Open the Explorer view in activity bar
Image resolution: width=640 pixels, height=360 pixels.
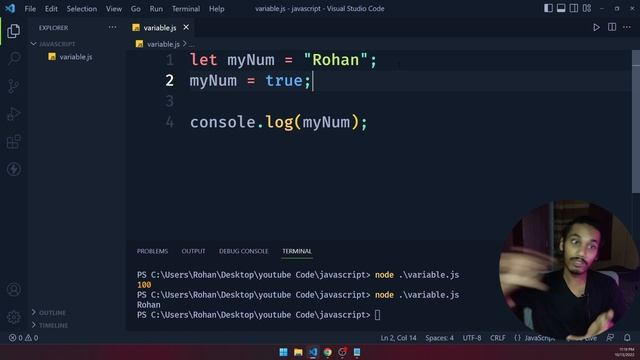tap(13, 31)
